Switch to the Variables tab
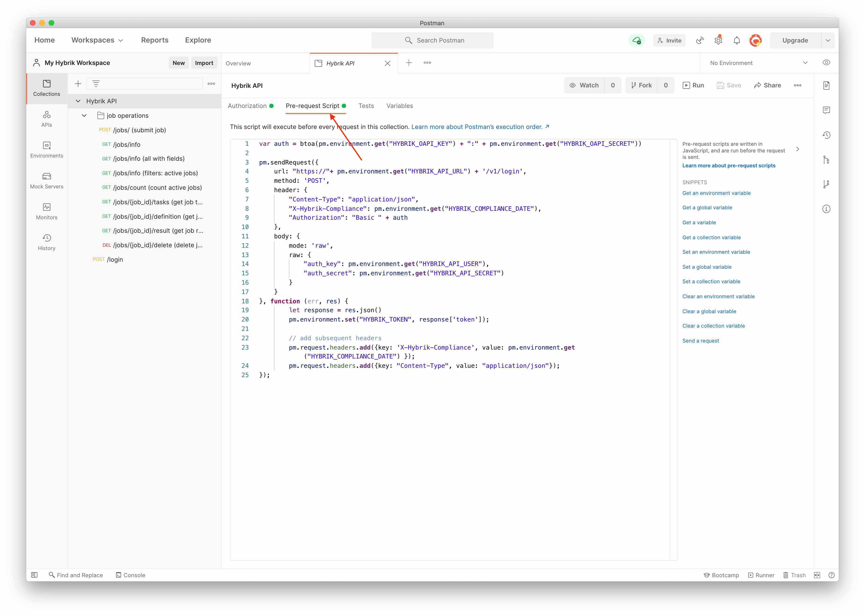This screenshot has height=616, width=865. (400, 106)
